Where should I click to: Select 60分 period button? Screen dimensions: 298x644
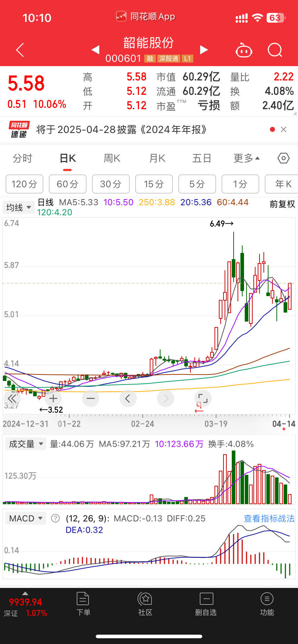tap(68, 184)
